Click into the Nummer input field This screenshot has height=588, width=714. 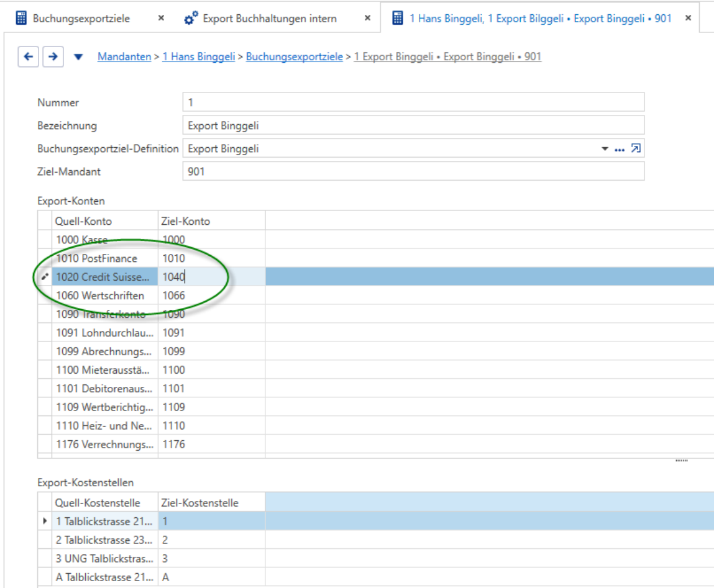413,102
